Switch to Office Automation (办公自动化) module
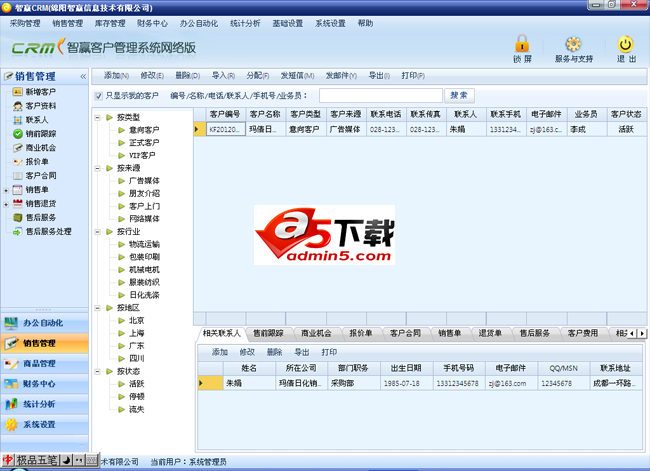The image size is (650, 471). click(44, 323)
